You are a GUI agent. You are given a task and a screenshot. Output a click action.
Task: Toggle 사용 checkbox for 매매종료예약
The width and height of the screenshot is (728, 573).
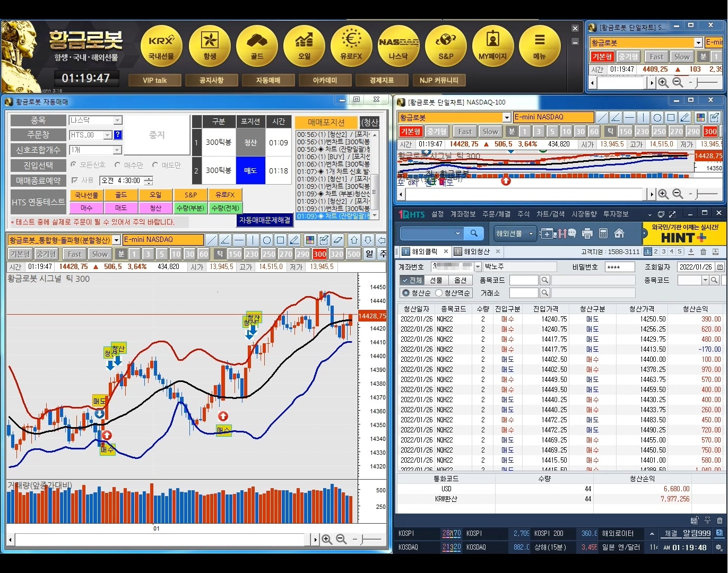[75, 180]
